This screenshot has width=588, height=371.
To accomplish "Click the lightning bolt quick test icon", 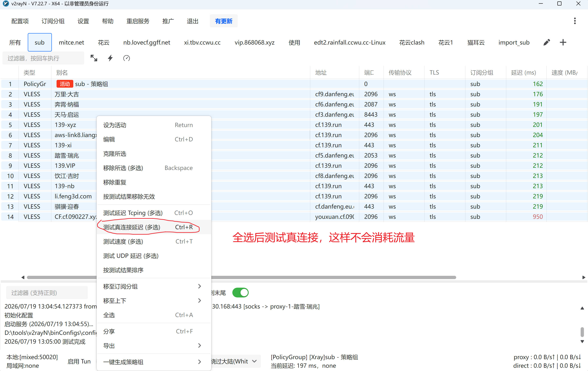I will [110, 58].
